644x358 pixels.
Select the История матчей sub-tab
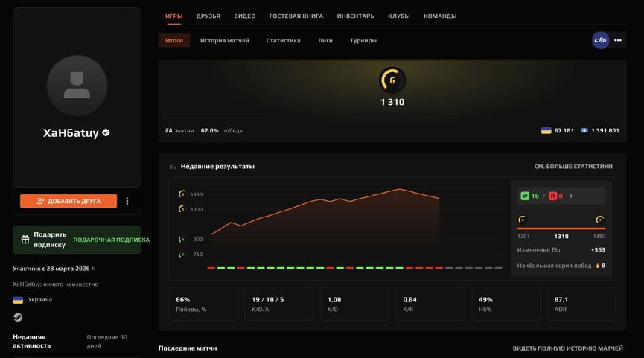point(224,40)
